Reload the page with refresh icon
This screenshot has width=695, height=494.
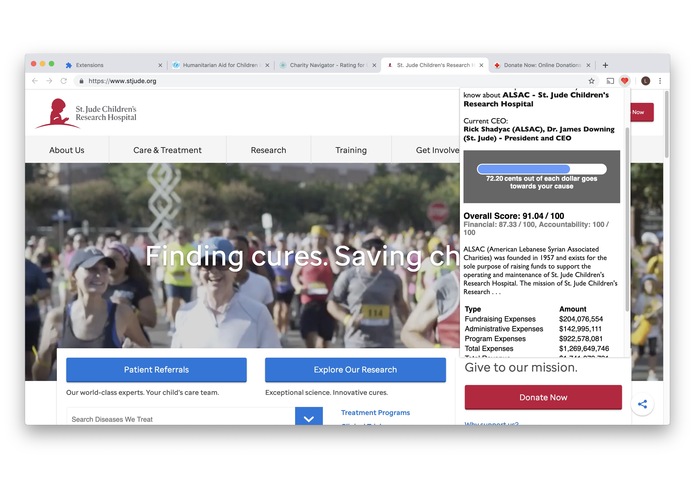coord(64,81)
